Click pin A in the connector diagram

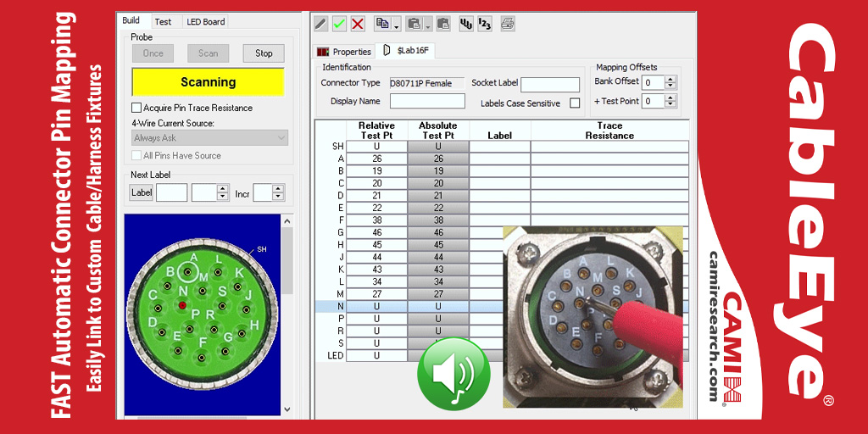pos(190,272)
